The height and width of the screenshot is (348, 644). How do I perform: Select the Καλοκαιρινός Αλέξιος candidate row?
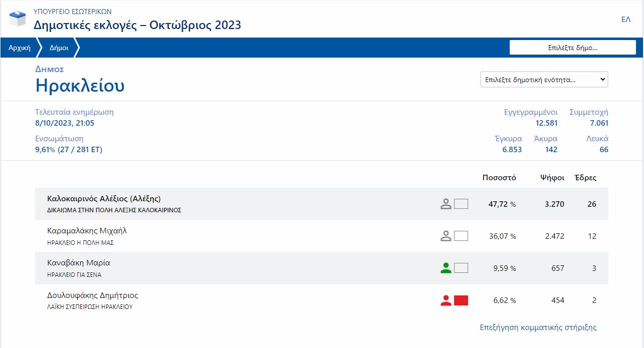click(x=104, y=199)
